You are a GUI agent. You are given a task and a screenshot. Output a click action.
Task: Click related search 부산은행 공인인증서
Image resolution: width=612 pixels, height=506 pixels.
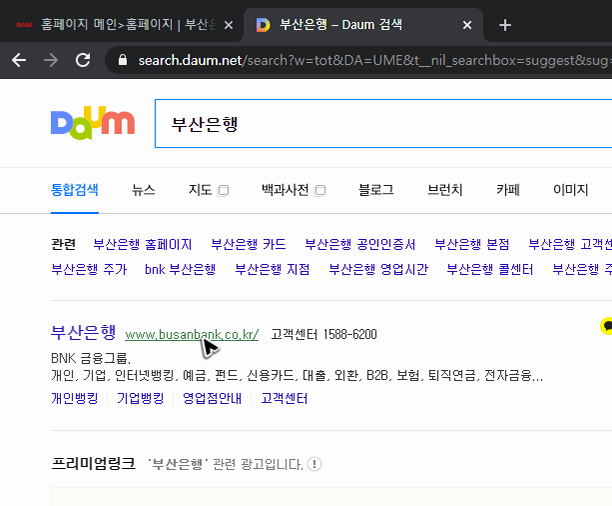[360, 244]
